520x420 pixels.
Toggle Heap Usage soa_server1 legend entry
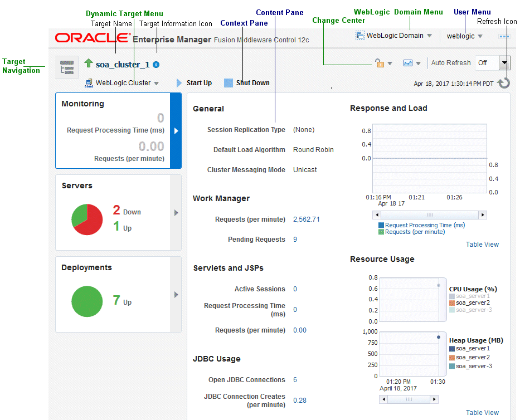(x=469, y=348)
